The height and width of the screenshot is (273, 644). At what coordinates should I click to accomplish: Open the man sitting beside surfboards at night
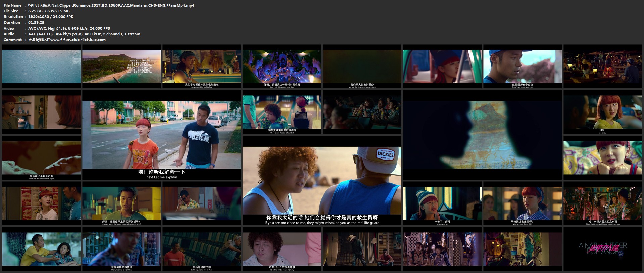(x=362, y=249)
